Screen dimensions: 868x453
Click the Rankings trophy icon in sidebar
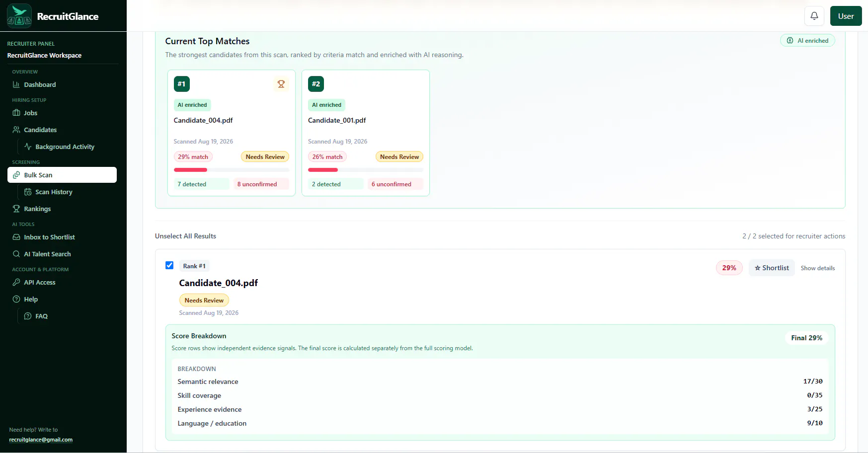point(16,209)
